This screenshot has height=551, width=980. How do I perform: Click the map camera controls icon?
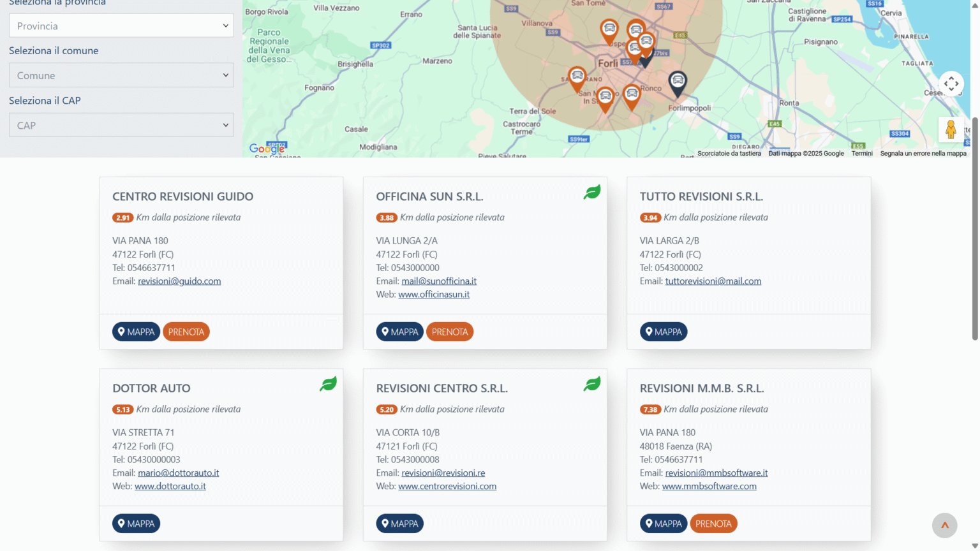[951, 84]
